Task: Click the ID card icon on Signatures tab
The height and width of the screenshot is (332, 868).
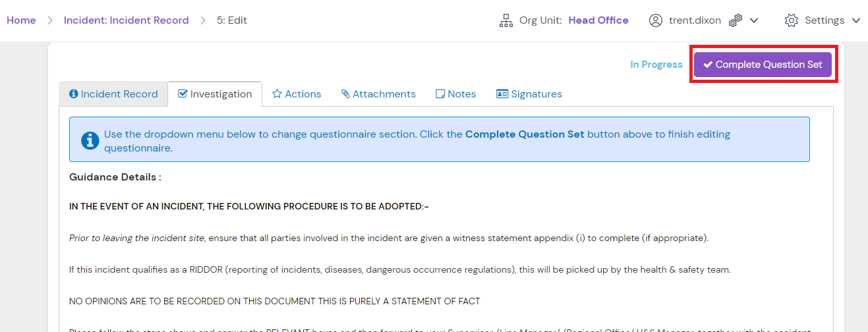Action: point(502,94)
